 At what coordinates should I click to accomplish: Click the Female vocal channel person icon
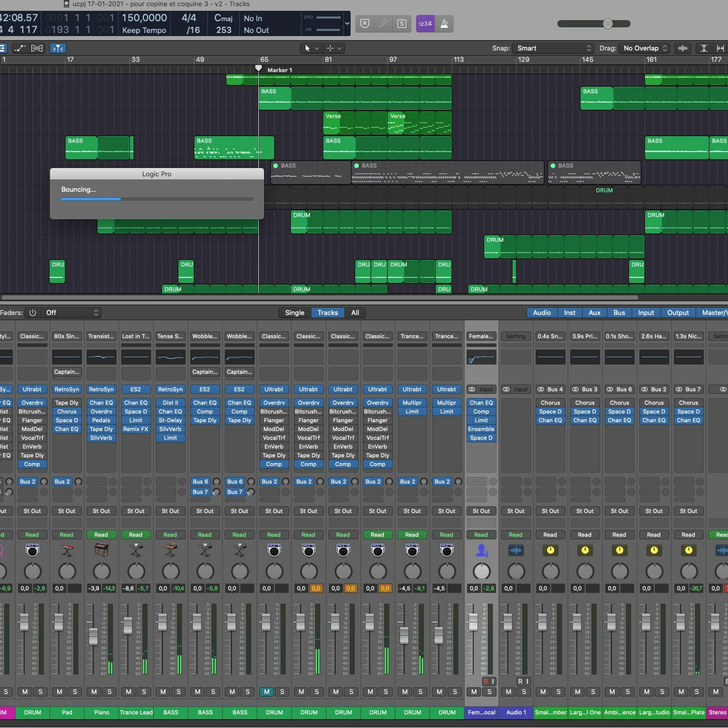coord(481,551)
